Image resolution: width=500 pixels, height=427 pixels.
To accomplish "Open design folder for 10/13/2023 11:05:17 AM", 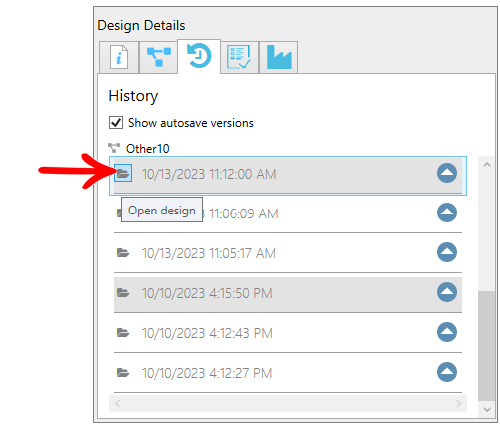I will [123, 253].
